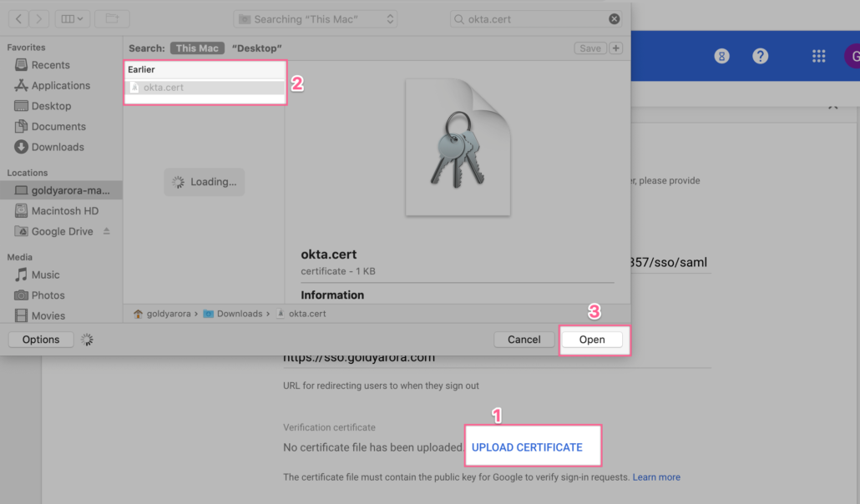Click the search magnifier icon

coord(459,19)
